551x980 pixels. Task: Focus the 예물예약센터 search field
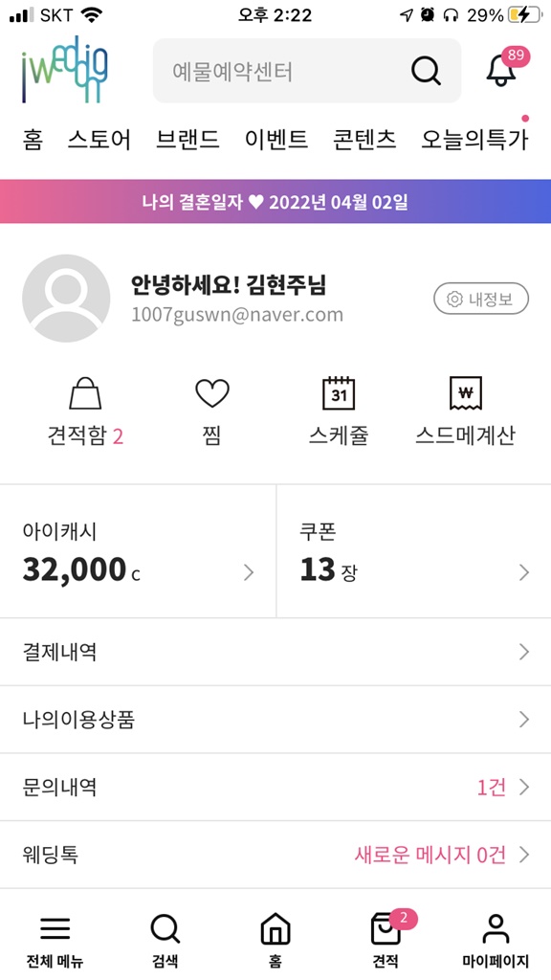click(x=307, y=71)
